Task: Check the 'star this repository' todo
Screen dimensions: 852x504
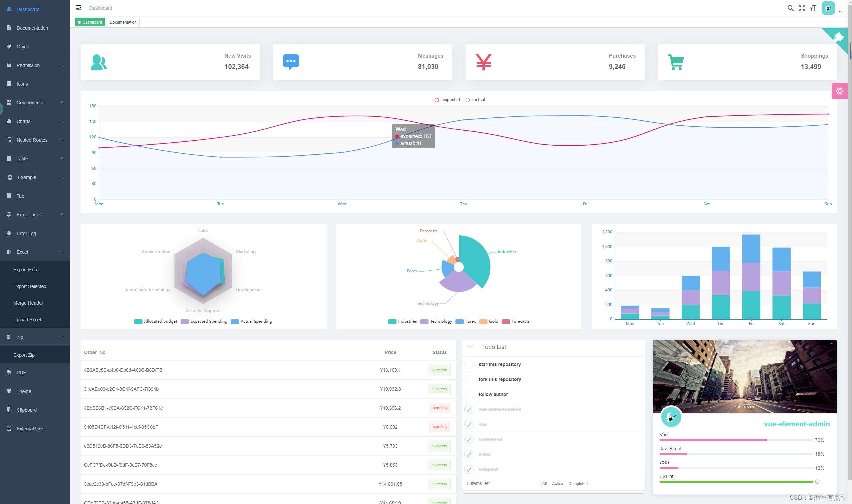Action: pos(469,364)
